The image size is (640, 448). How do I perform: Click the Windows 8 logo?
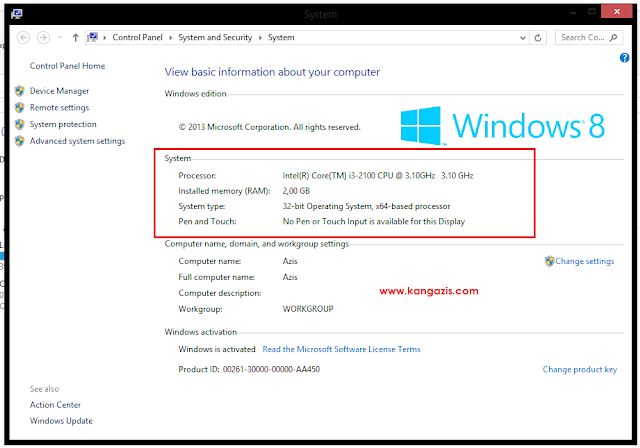coord(502,126)
